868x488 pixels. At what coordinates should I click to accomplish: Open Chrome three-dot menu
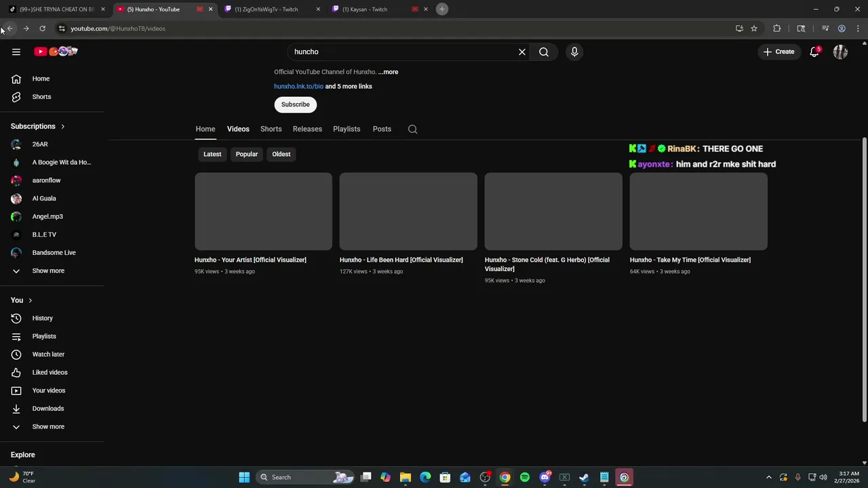(858, 28)
